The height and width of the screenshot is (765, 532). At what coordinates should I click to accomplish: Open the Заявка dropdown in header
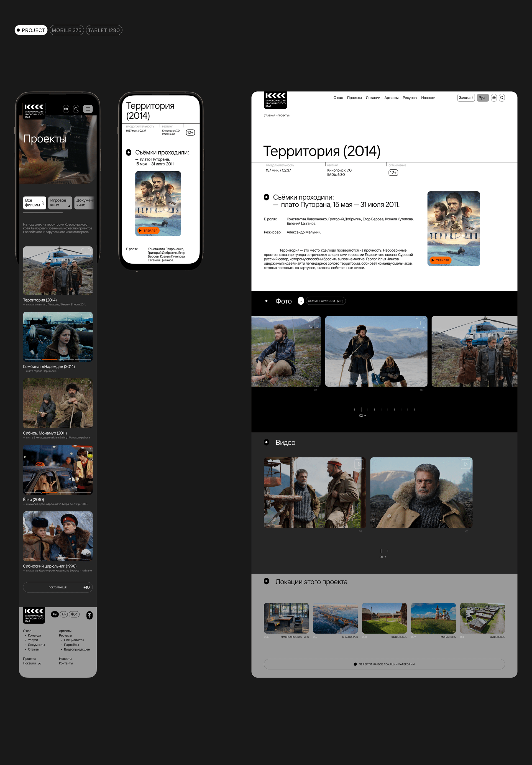click(x=466, y=98)
